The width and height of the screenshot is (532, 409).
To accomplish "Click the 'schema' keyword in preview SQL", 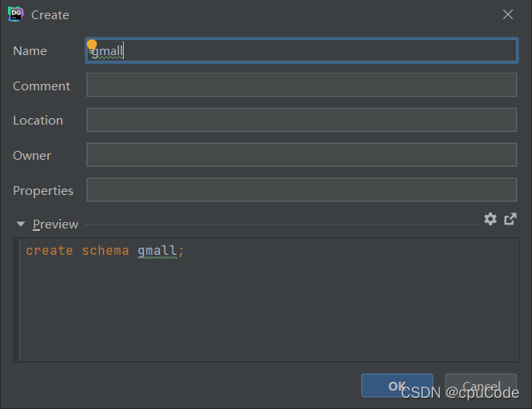I will (x=105, y=251).
